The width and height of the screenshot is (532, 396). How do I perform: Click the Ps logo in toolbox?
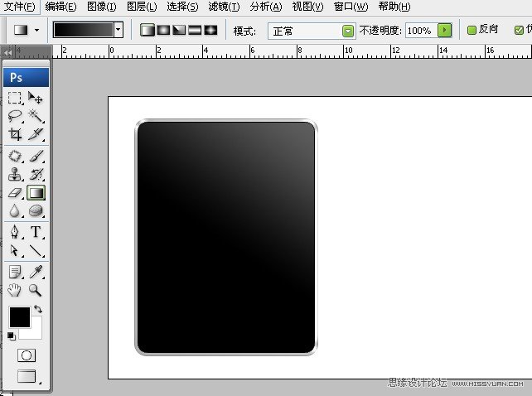(x=27, y=77)
